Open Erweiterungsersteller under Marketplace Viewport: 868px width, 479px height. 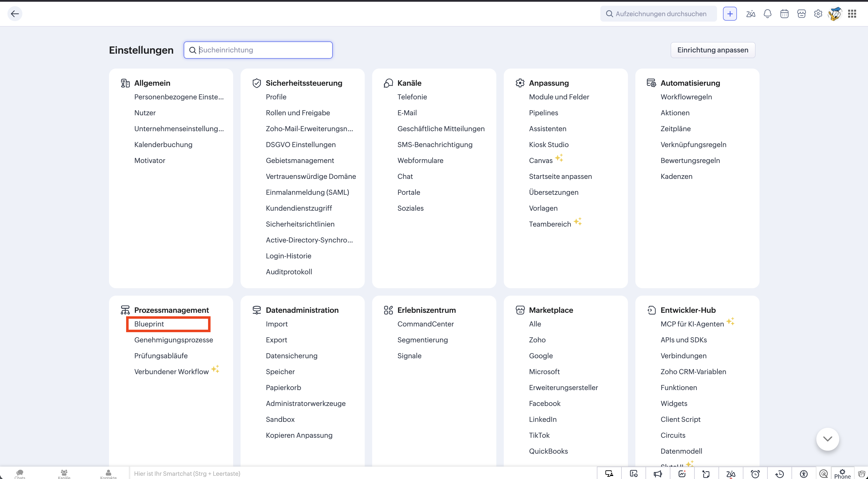click(563, 388)
